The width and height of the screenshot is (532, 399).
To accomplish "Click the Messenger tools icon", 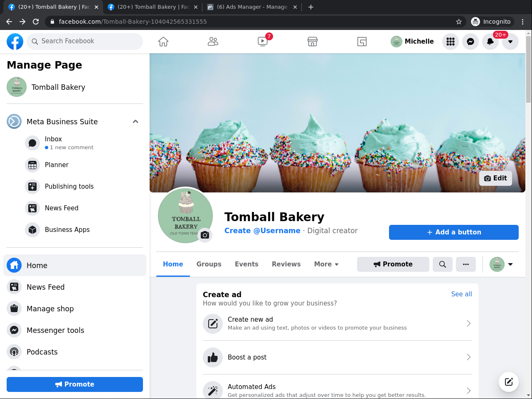I will coord(14,330).
